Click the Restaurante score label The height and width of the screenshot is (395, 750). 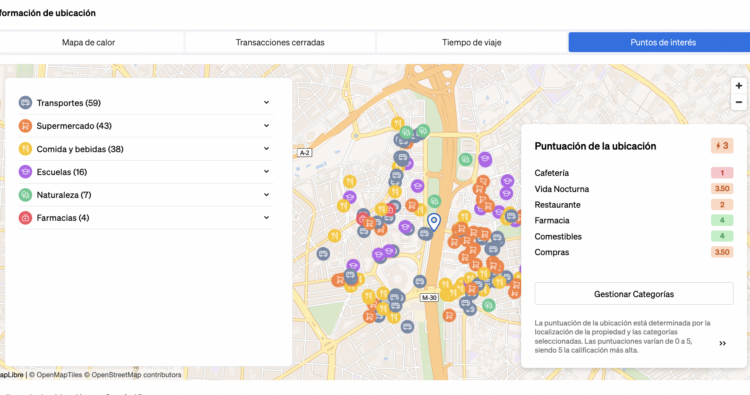(557, 205)
